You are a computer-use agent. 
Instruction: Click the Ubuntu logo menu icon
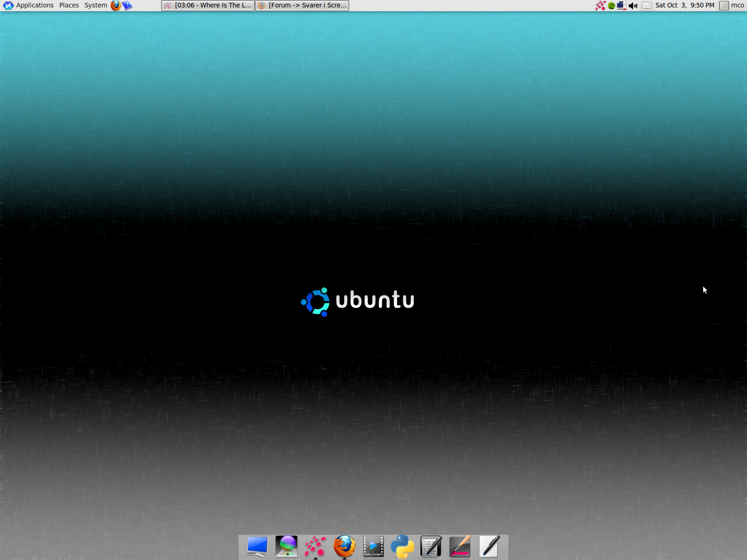click(8, 5)
